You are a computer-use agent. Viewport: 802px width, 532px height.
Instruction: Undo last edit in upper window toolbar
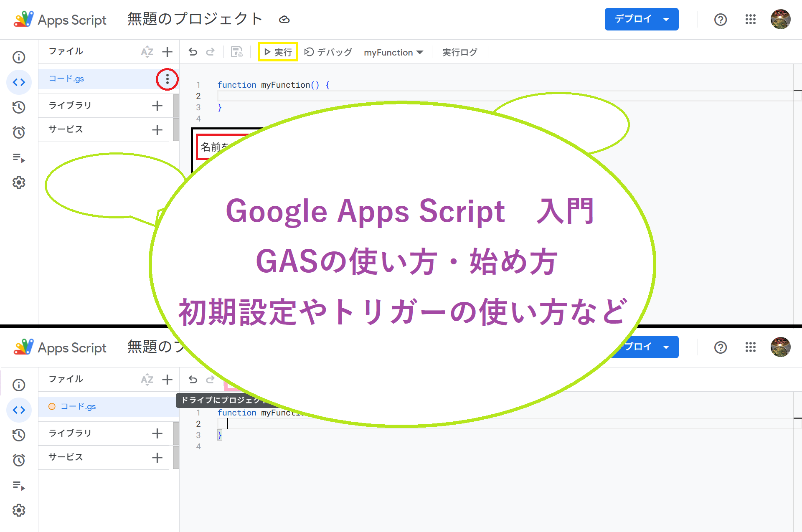coord(193,52)
